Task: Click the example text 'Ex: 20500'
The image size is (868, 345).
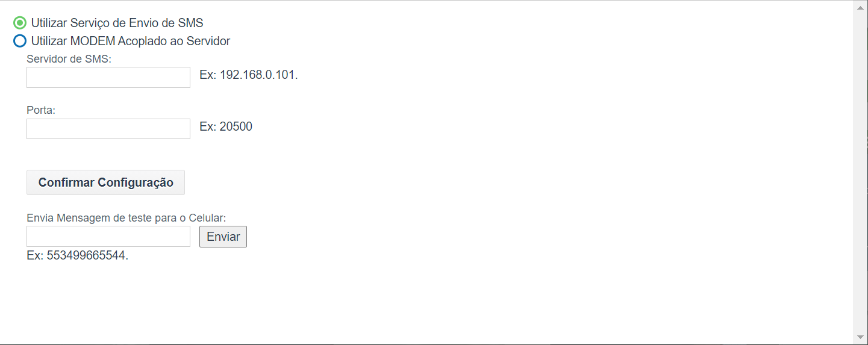Action: [x=226, y=126]
